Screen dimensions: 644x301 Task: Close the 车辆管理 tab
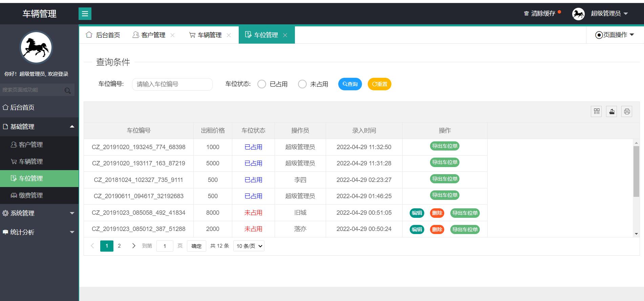229,35
